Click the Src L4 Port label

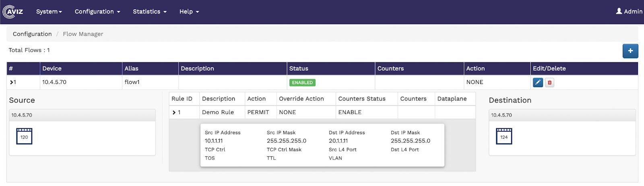(343, 149)
